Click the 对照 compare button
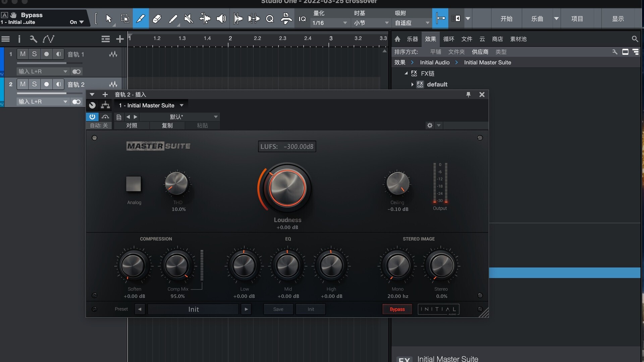 131,125
